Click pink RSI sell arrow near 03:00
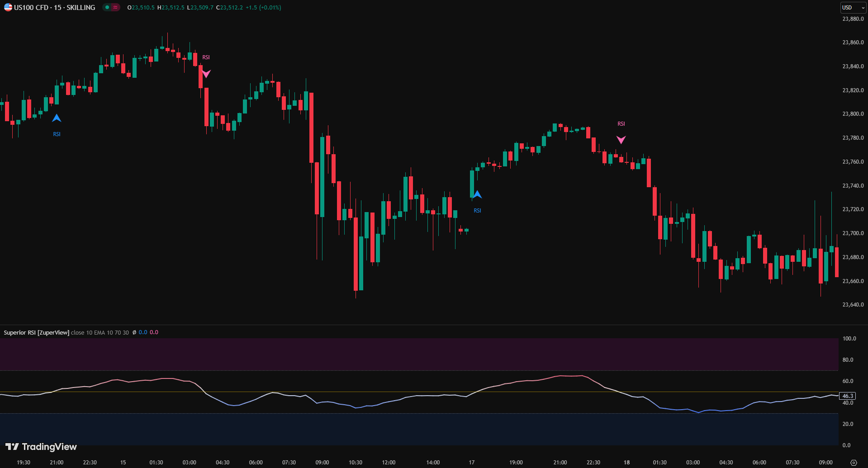Image resolution: width=868 pixels, height=468 pixels. (x=206, y=73)
